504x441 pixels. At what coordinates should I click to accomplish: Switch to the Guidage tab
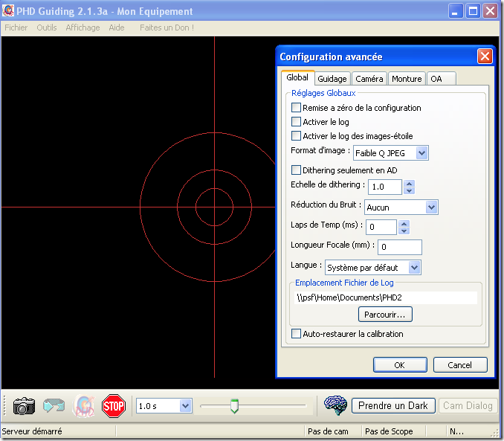pyautogui.click(x=332, y=79)
